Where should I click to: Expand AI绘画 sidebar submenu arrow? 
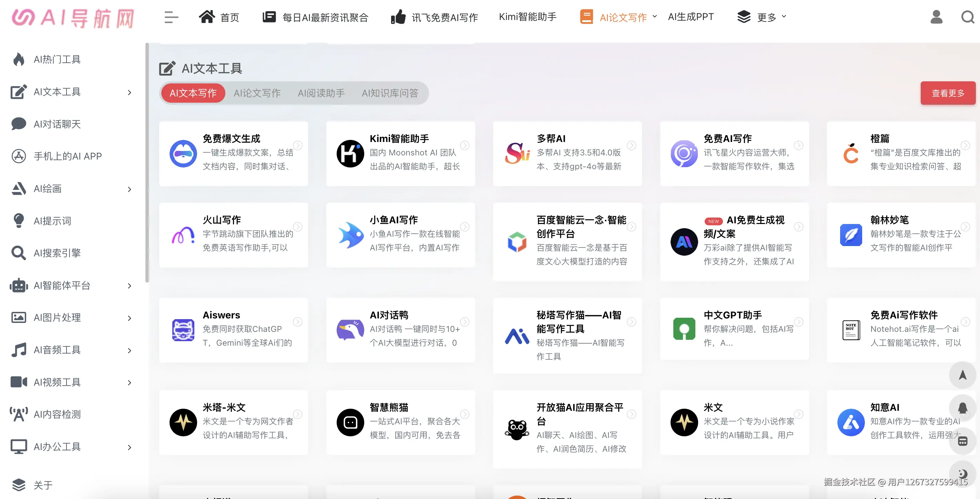[129, 189]
